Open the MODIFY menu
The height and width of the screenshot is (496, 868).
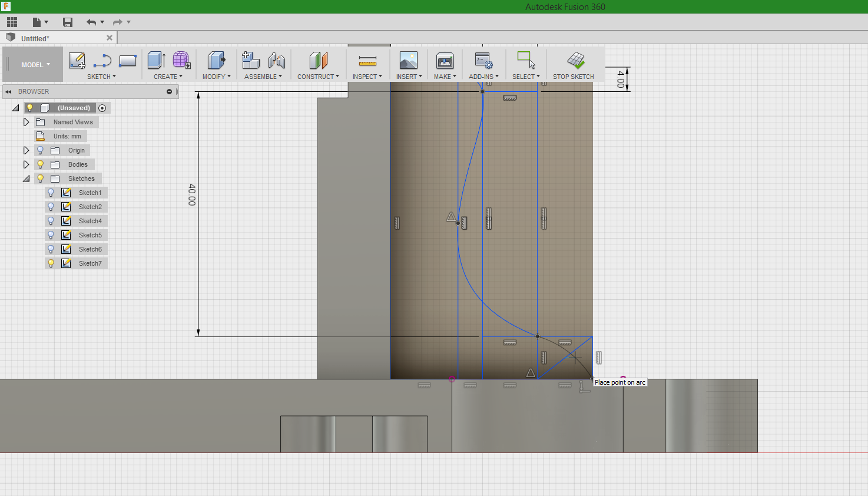coord(216,77)
